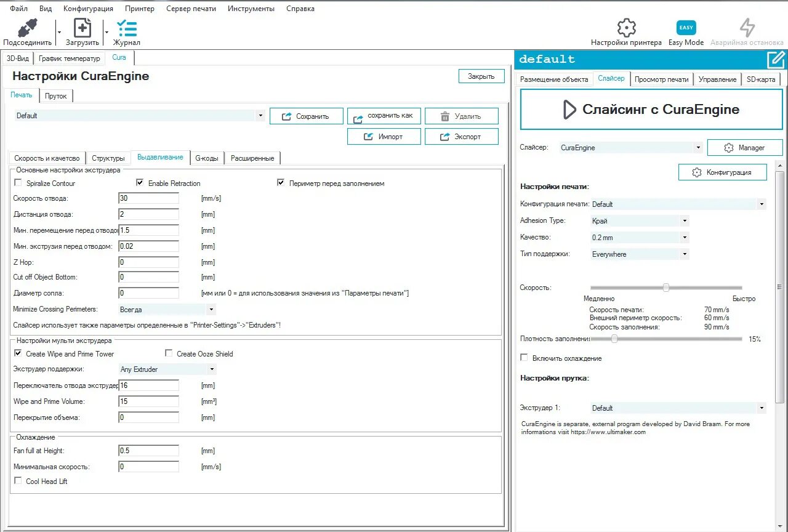Open Настройки принтера gear icon
Viewport: 788px width, 532px height.
[x=626, y=28]
